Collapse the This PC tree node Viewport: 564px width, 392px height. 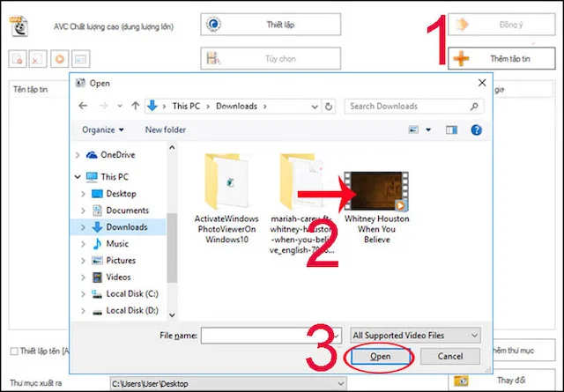point(78,176)
